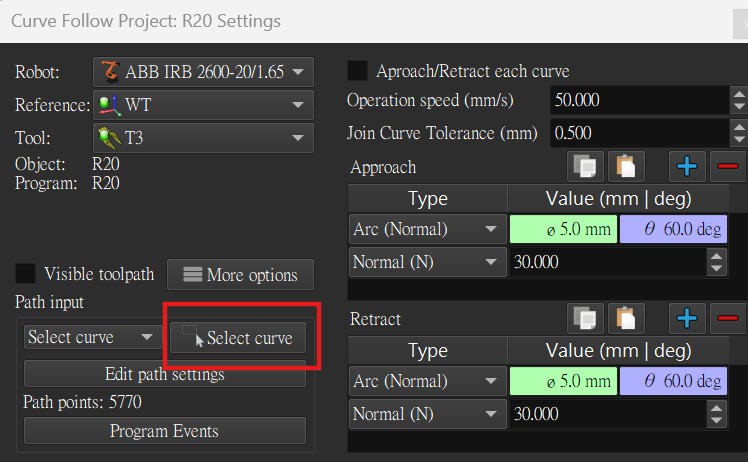The height and width of the screenshot is (462, 748).
Task: Click Retract table Type column header
Action: (x=427, y=351)
